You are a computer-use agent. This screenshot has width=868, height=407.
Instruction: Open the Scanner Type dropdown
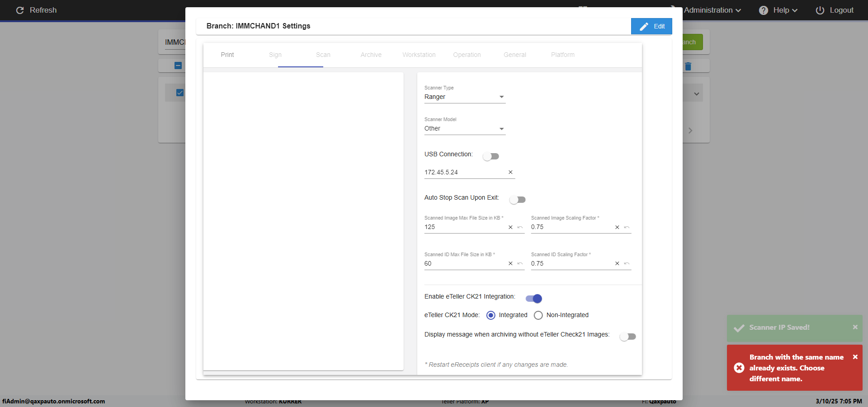(x=464, y=97)
